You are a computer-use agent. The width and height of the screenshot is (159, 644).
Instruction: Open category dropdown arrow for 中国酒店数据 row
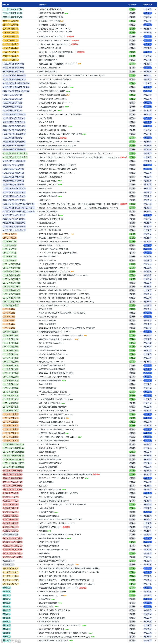click(x=37, y=599)
